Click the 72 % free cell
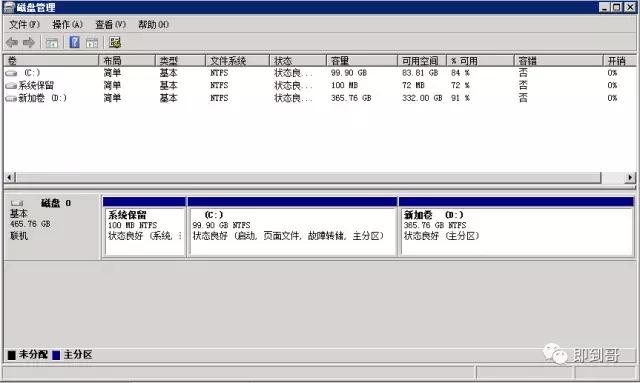The width and height of the screenshot is (640, 383). tap(460, 86)
